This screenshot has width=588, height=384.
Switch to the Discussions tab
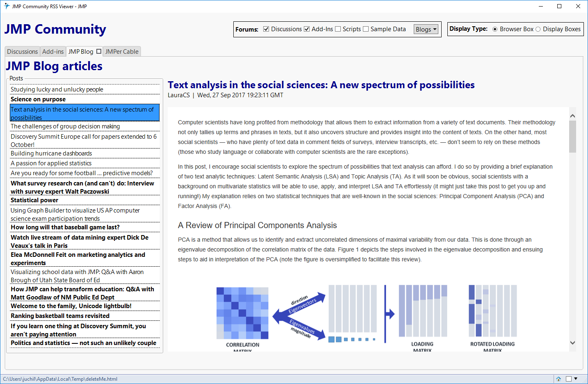pos(22,51)
